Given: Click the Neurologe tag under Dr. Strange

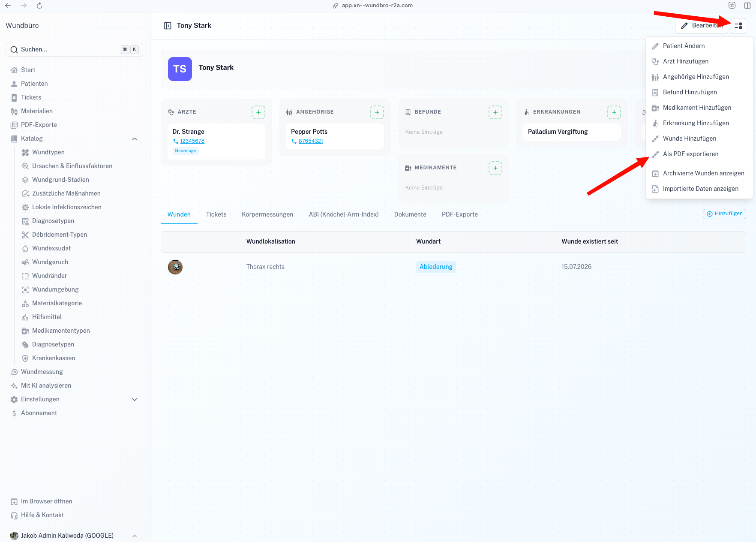Looking at the screenshot, I should point(186,151).
